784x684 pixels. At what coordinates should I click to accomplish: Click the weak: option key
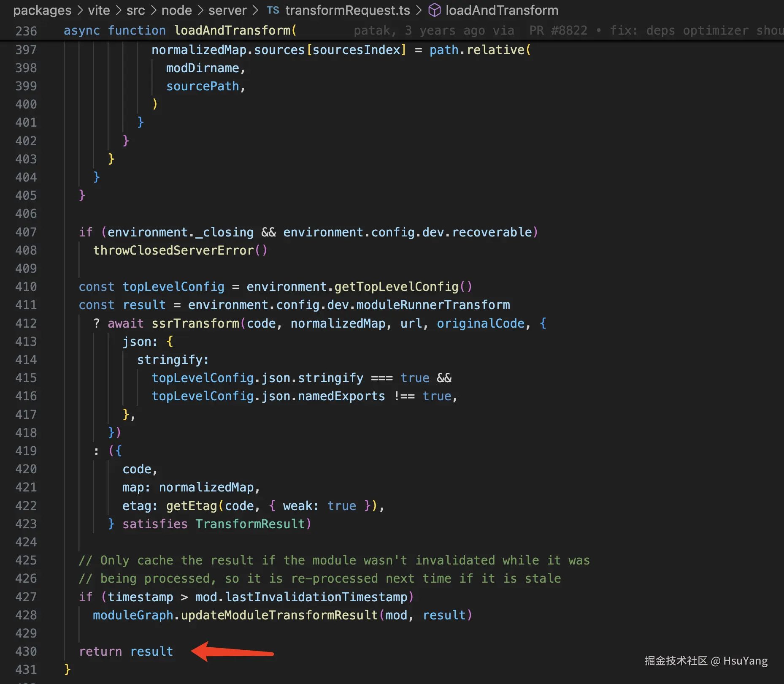[300, 506]
